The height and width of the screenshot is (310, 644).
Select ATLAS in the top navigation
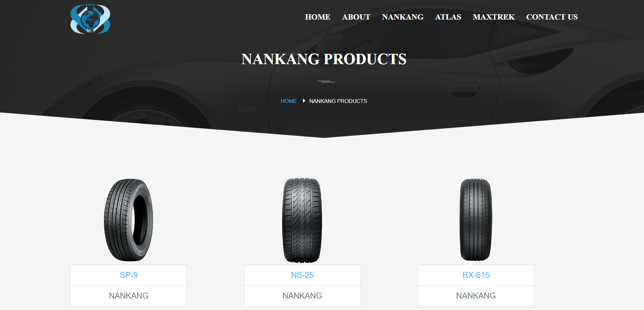448,17
